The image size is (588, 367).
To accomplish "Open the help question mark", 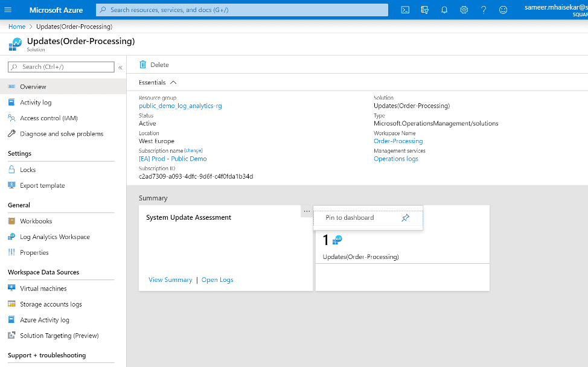I will 484,10.
